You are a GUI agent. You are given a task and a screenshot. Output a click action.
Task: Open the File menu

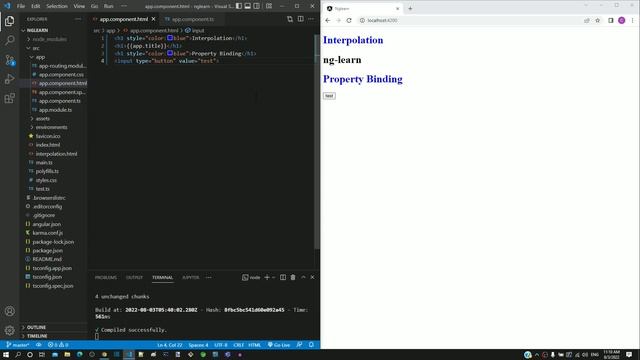[21, 6]
